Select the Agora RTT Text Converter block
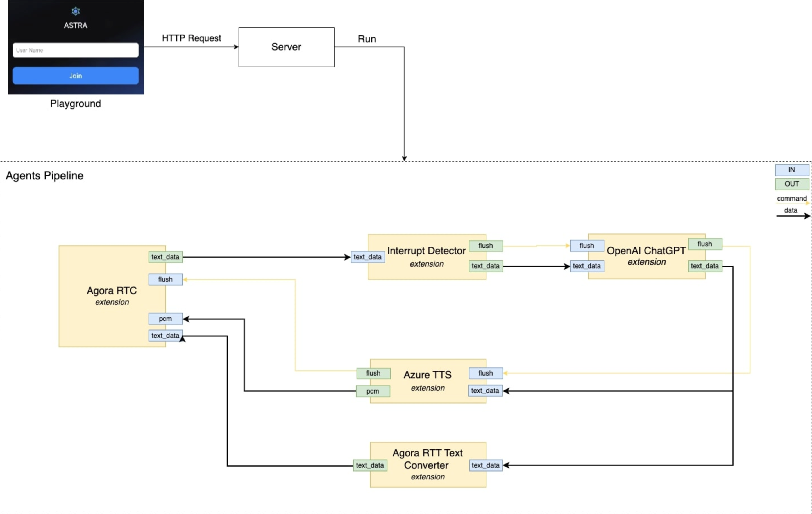This screenshot has width=812, height=514. pos(428,465)
